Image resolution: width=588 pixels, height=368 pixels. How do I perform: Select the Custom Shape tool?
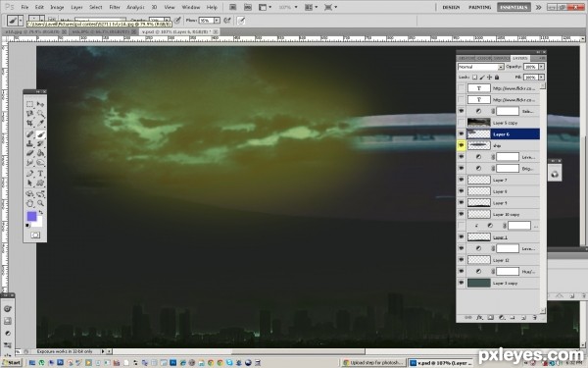click(40, 184)
